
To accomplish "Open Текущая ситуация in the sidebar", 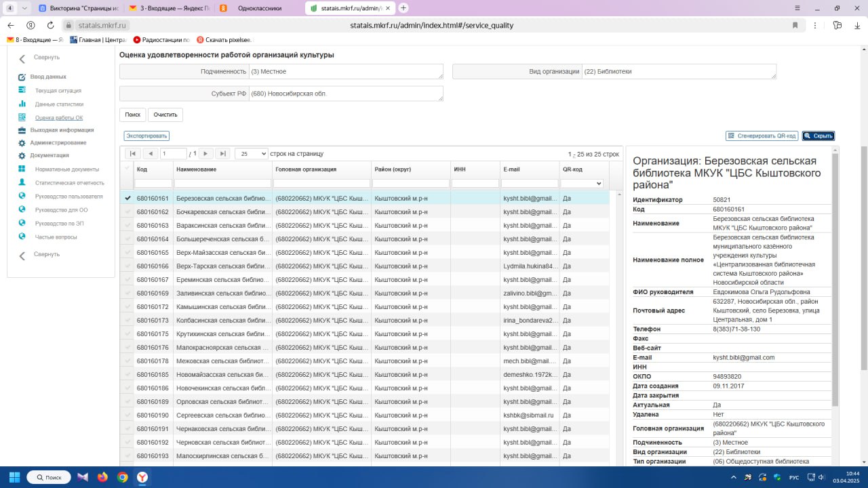I will [x=58, y=91].
